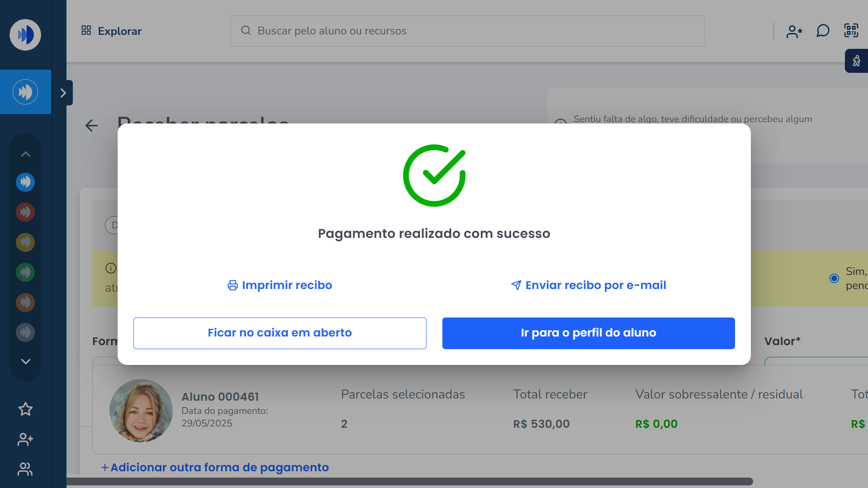Open the Explorar menu
The height and width of the screenshot is (488, 868).
coord(111,31)
